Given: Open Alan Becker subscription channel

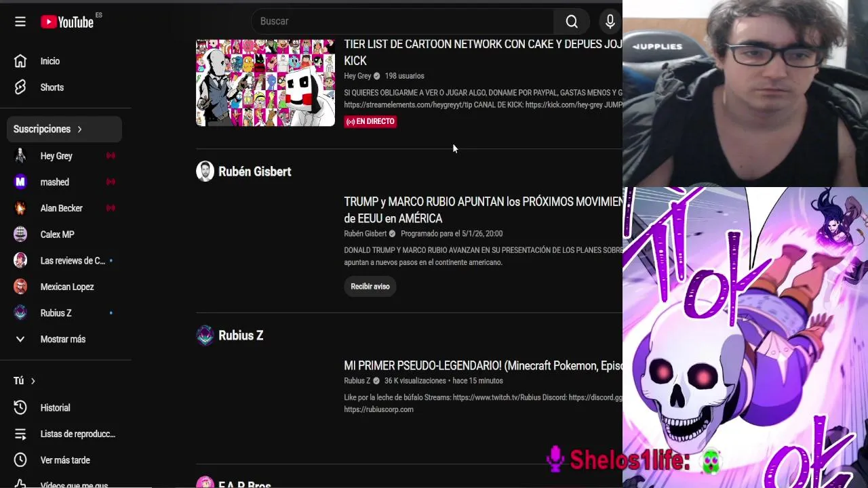Looking at the screenshot, I should (65, 208).
